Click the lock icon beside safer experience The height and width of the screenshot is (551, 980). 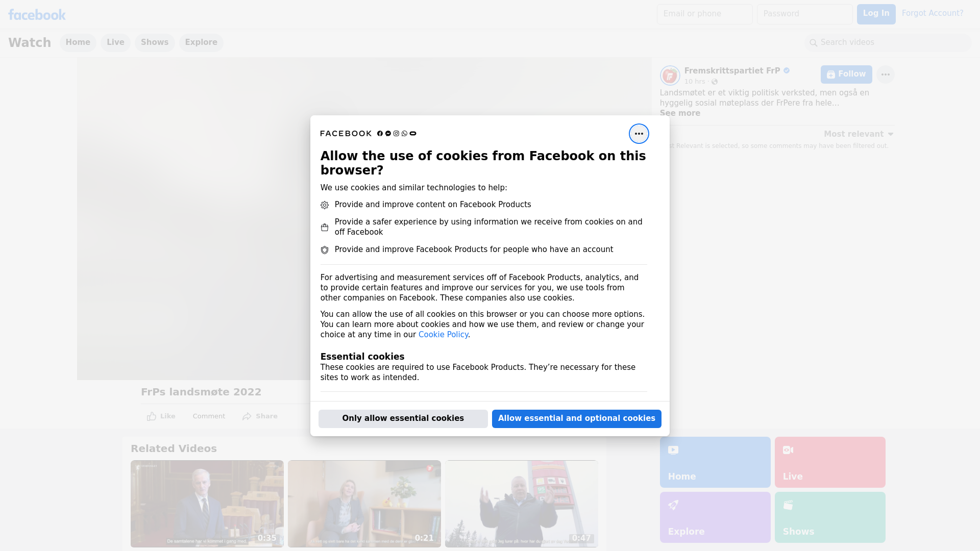(x=325, y=228)
